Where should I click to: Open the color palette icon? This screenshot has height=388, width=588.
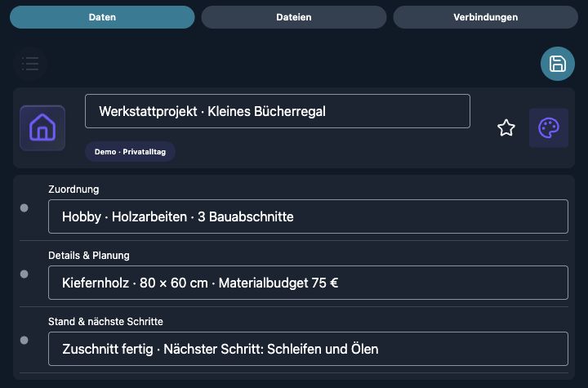click(548, 128)
